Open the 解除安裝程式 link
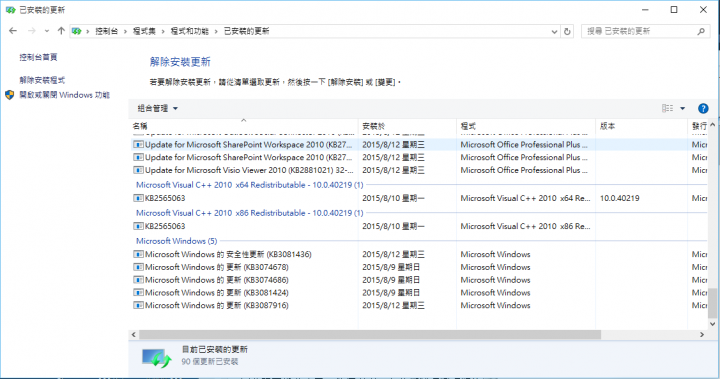Image resolution: width=720 pixels, height=379 pixels. coord(42,80)
